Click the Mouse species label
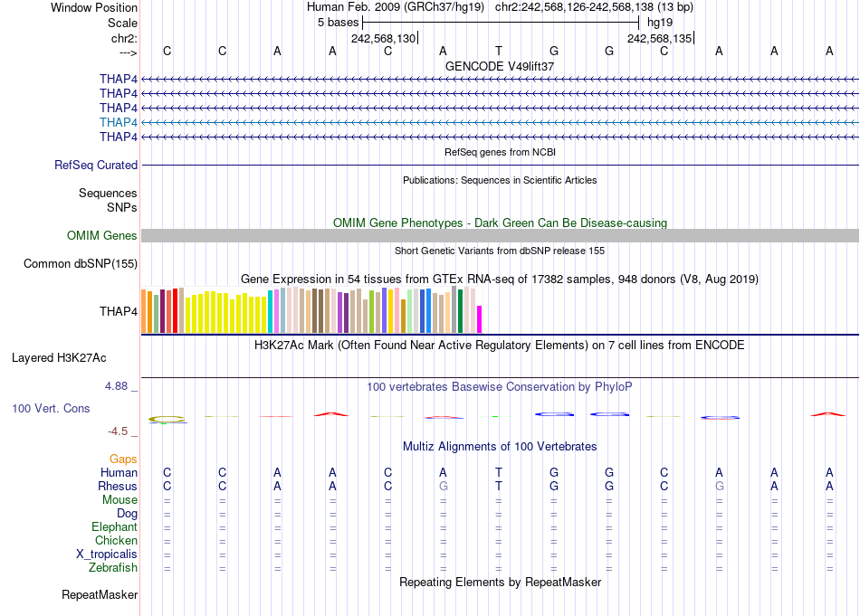 119,500
